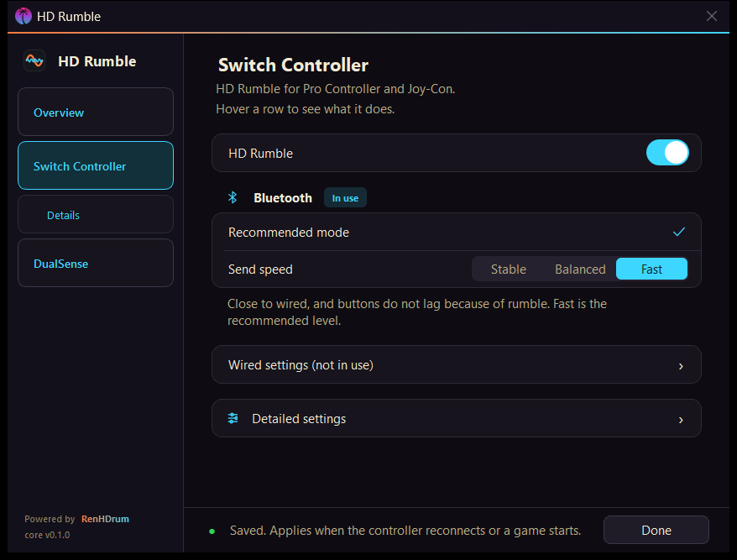Click the In use badge
This screenshot has height=560, width=737.
[x=345, y=198]
